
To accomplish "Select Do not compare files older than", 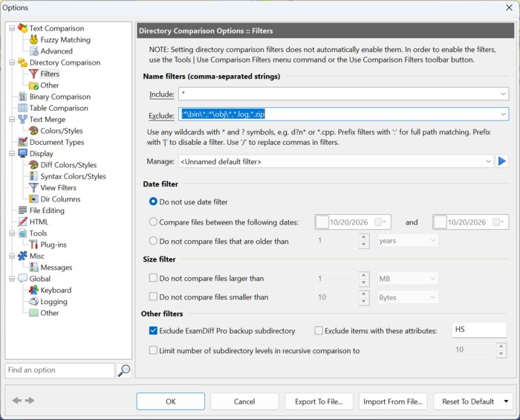I will tap(153, 241).
